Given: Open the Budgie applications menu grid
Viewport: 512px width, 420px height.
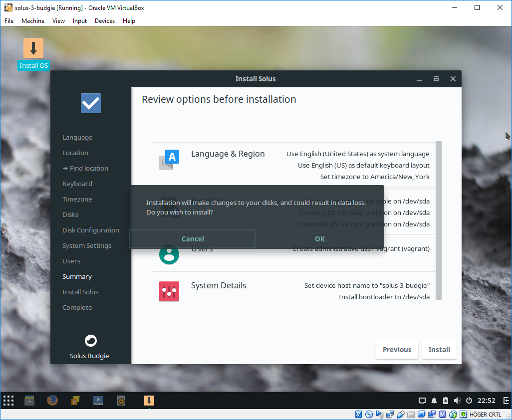Looking at the screenshot, I should point(8,401).
